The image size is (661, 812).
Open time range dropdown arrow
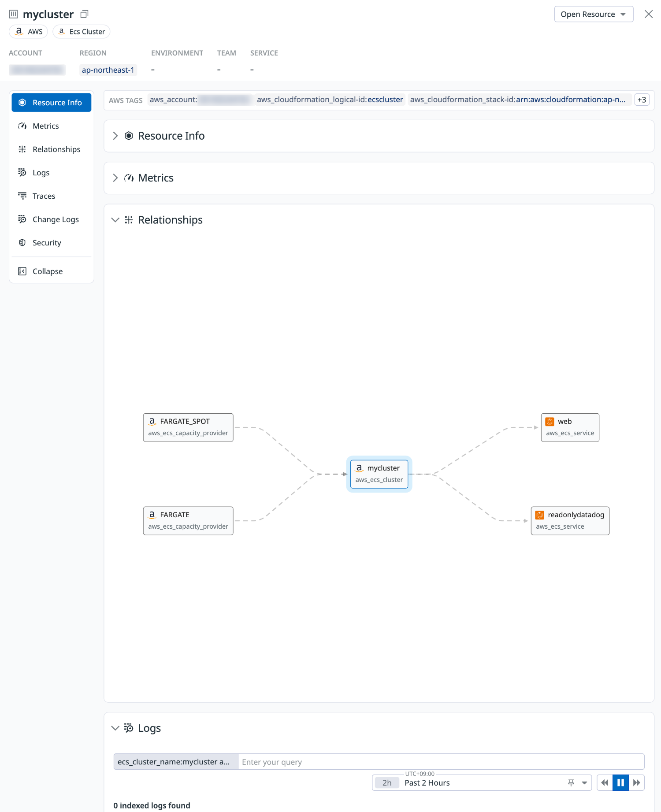click(x=584, y=783)
